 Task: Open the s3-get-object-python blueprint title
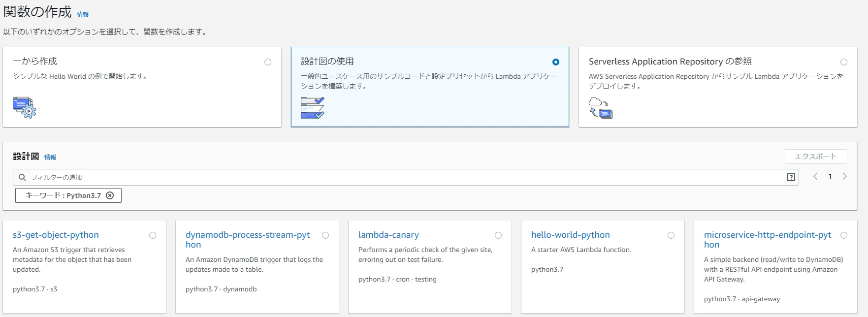point(56,235)
